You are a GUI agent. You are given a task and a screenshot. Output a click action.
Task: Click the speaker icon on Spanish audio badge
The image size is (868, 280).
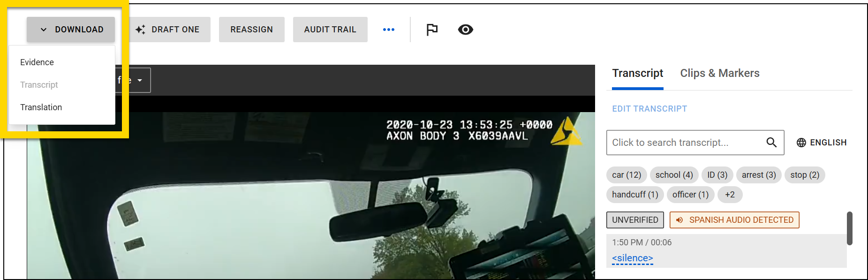679,220
